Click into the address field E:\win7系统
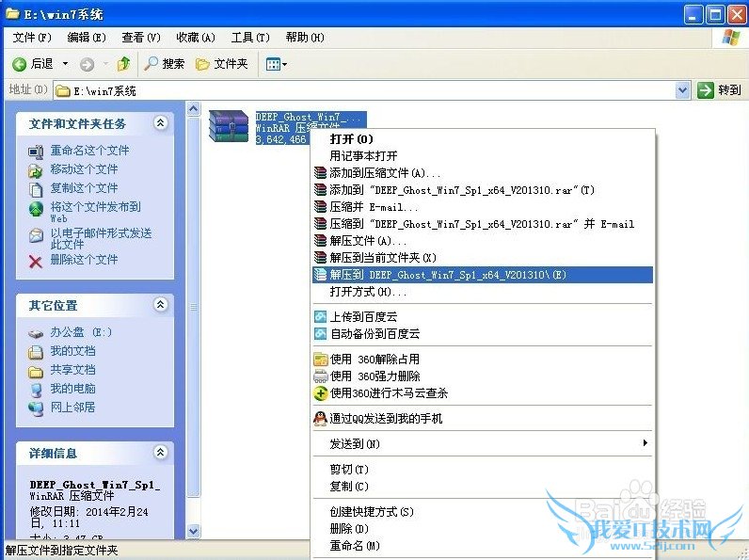 364,90
